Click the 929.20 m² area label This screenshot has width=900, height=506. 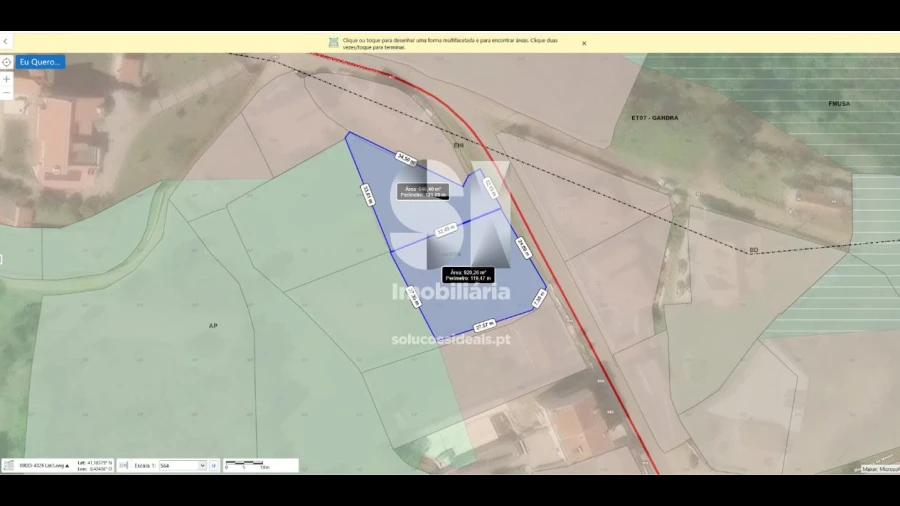(468, 274)
